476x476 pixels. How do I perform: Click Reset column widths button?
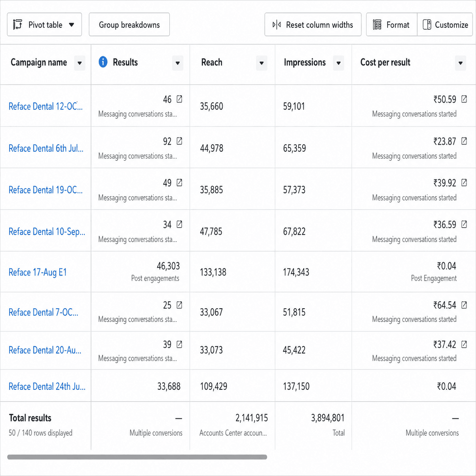[x=313, y=25]
